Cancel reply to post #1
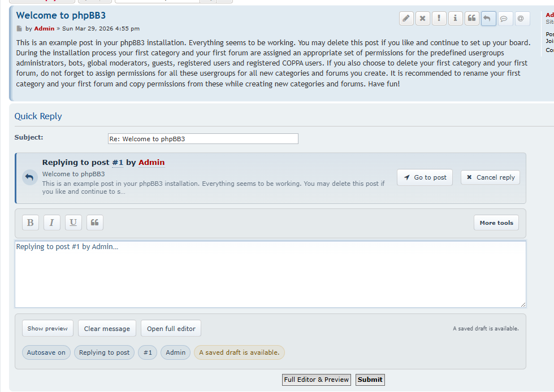This screenshot has width=554, height=392. [x=490, y=177]
